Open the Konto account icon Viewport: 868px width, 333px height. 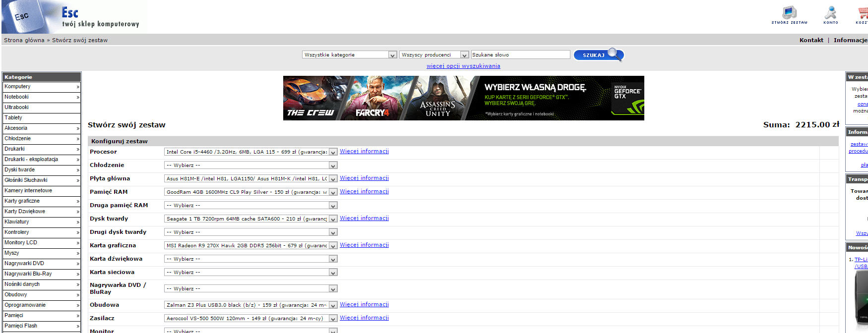point(831,15)
